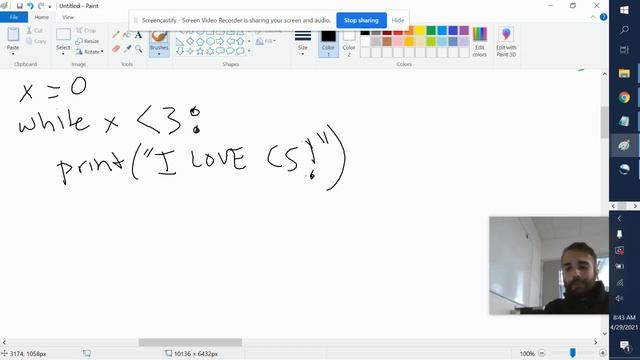Collapse the ribbon with the caret
Screen dimensions: 640x360
click(x=593, y=17)
